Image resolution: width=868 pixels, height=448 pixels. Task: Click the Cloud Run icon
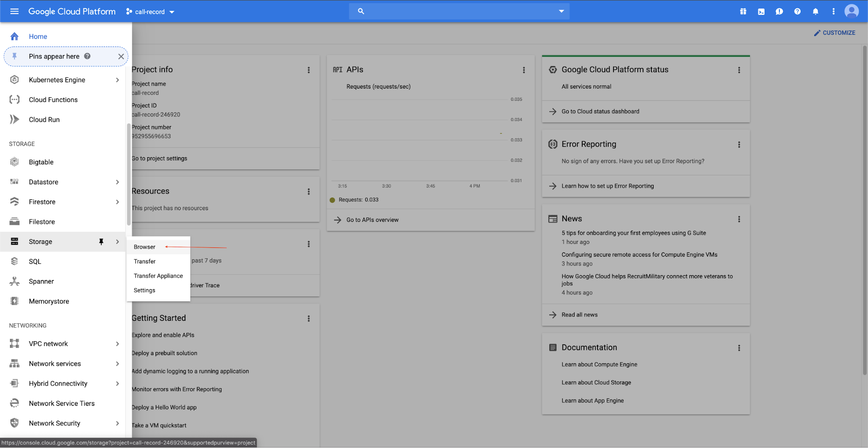tap(14, 119)
